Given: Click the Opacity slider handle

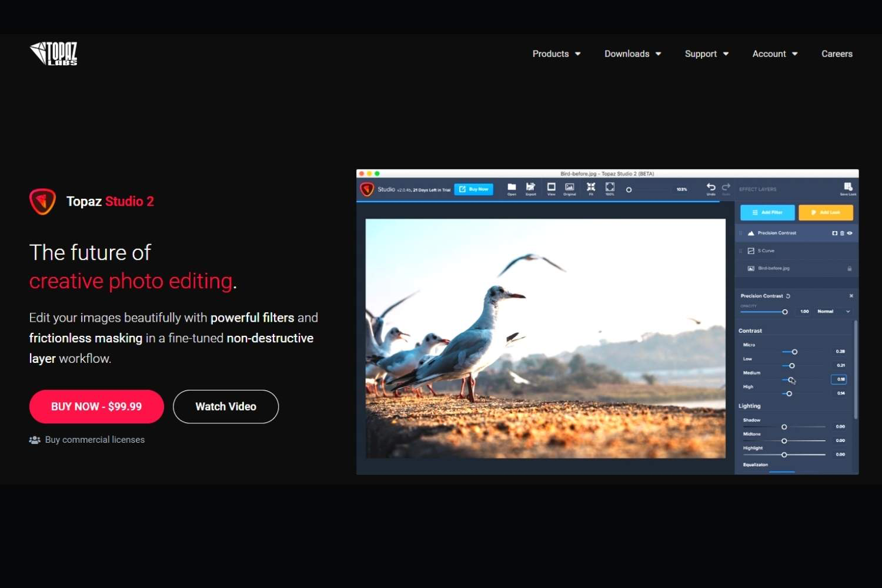Looking at the screenshot, I should [785, 312].
